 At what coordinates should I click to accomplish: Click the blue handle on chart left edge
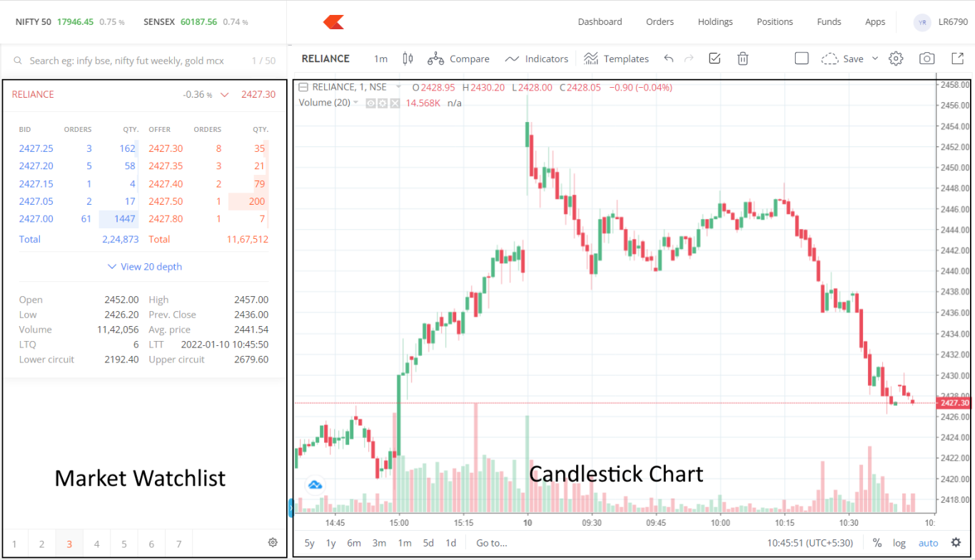291,508
